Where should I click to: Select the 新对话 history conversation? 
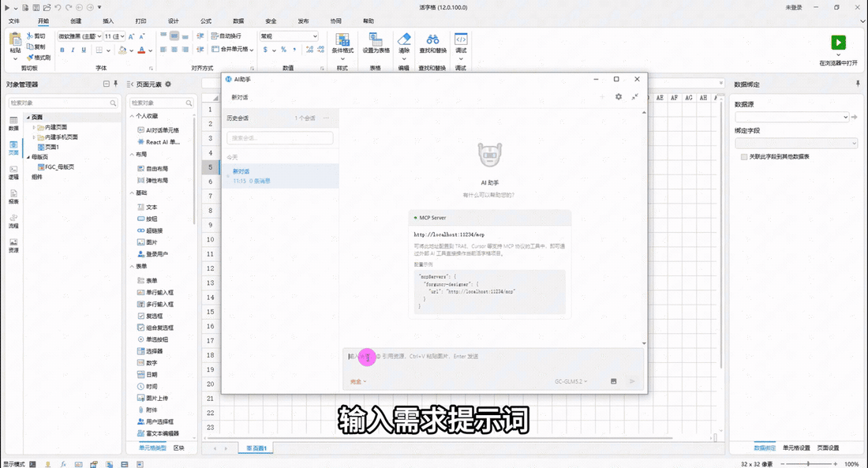[280, 176]
